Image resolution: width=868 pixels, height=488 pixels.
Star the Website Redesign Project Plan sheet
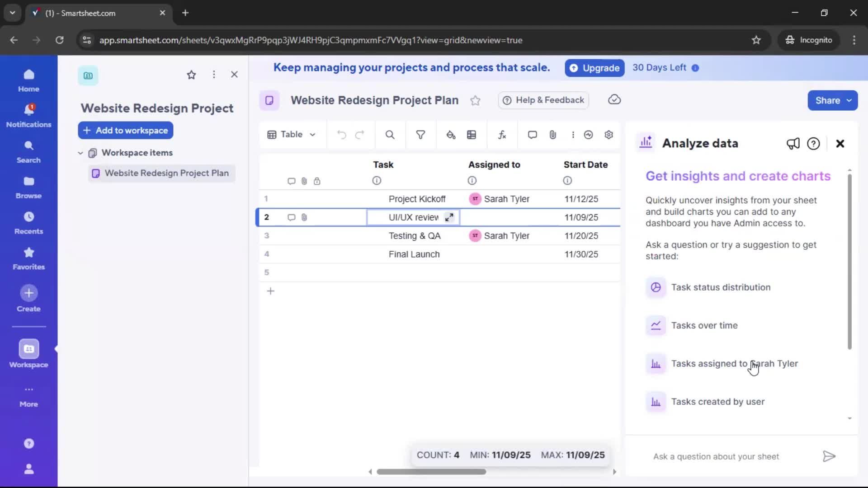(476, 100)
